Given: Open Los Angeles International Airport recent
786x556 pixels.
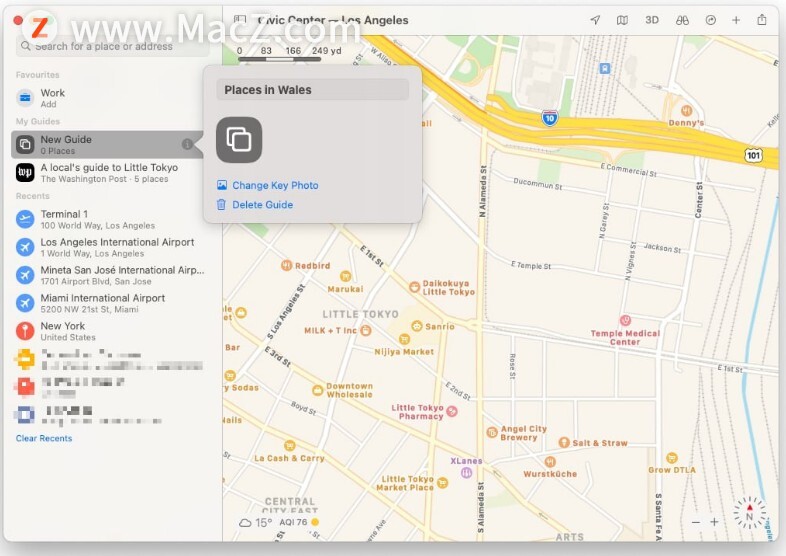Looking at the screenshot, I should [x=116, y=247].
